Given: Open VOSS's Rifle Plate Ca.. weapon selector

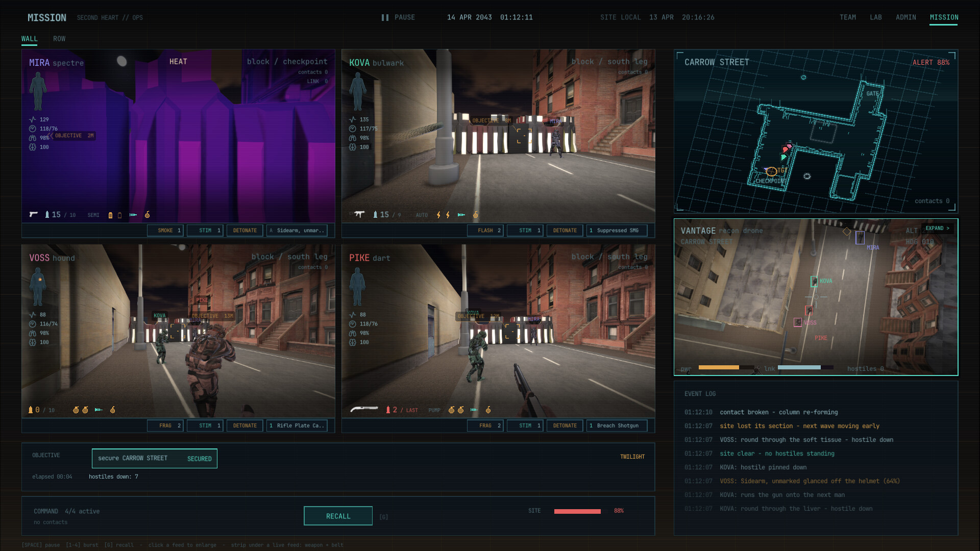Looking at the screenshot, I should pos(297,425).
